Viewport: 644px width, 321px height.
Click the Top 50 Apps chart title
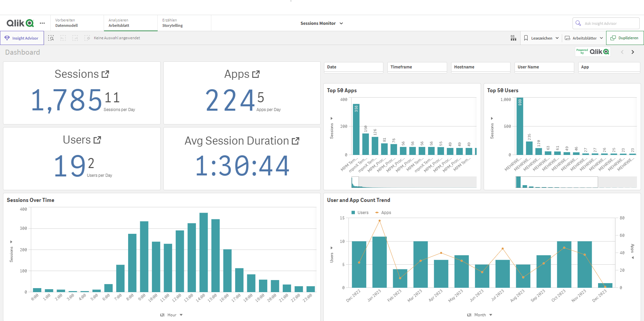click(x=342, y=91)
